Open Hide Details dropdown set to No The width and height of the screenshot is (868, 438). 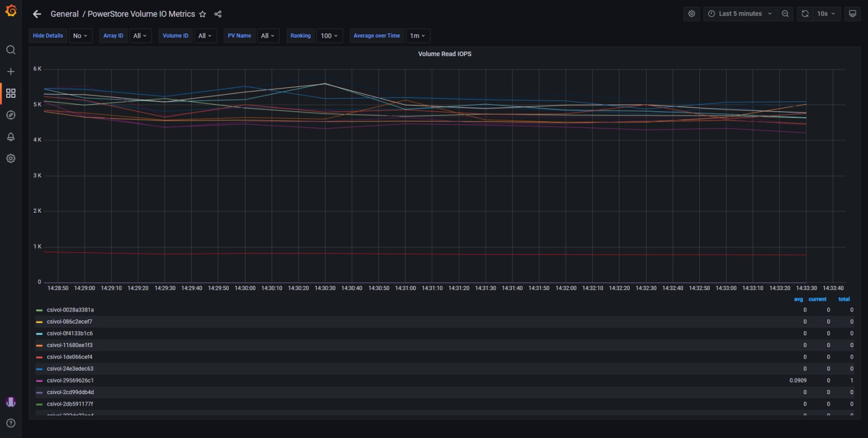pos(80,36)
